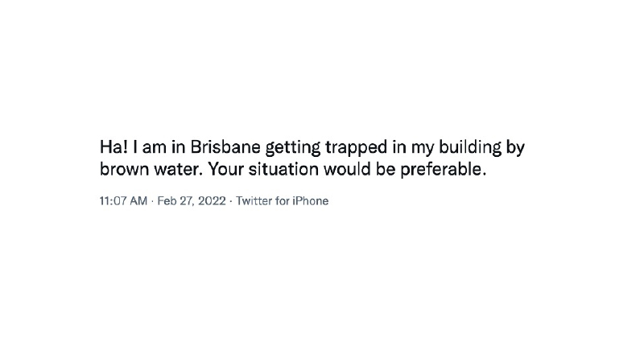
Task: Open the "11:07 AM" timestamp link
Action: [x=123, y=201]
